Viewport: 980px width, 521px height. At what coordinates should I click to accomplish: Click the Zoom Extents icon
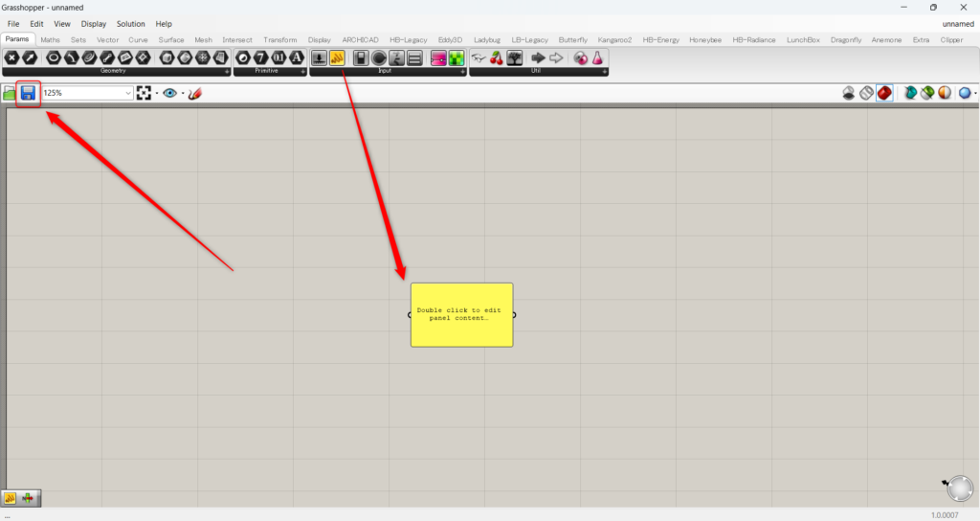[144, 93]
